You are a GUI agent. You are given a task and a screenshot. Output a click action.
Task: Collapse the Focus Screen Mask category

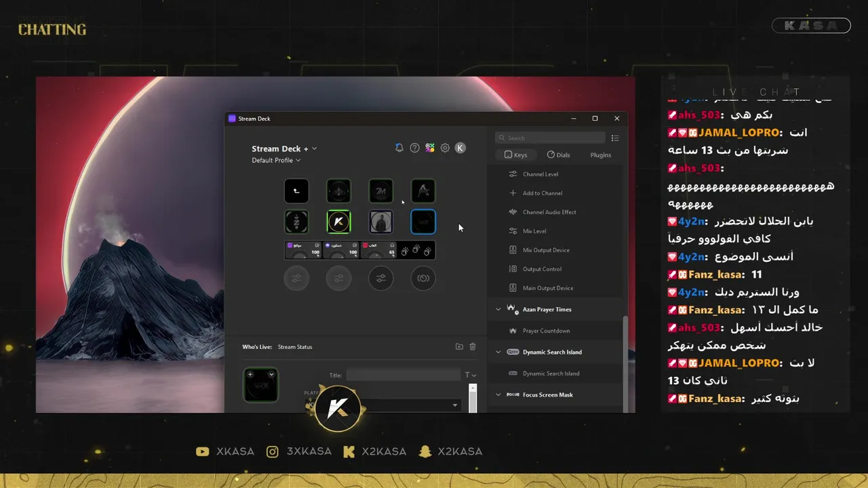498,394
